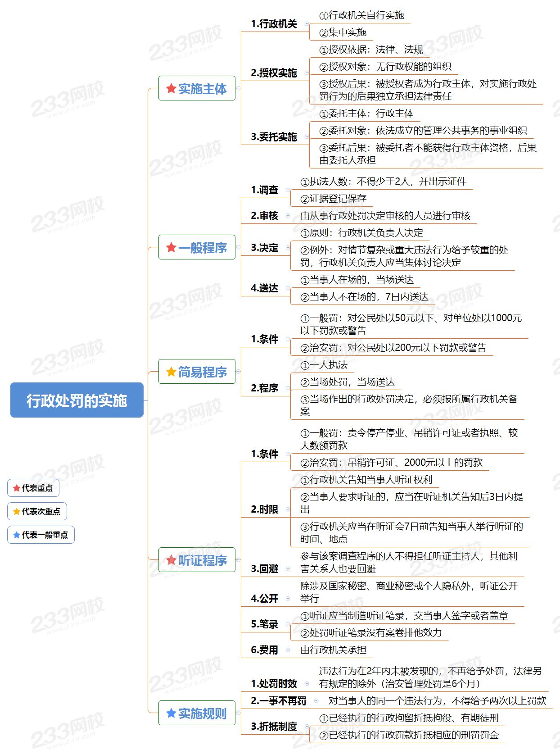This screenshot has width=560, height=750.
Task: Collapse the 2.授权实施 sub-branch circle
Action: (307, 73)
